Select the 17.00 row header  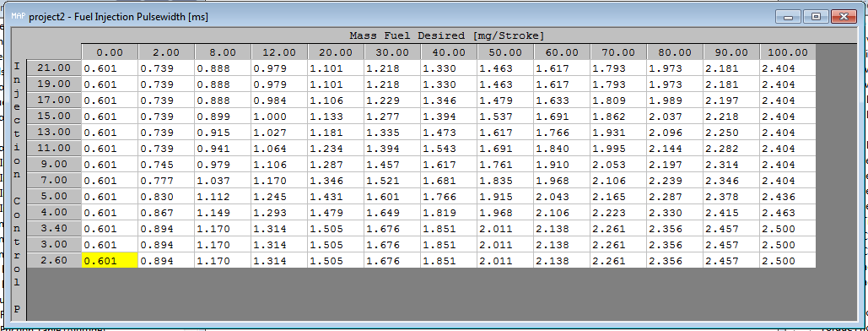[54, 100]
